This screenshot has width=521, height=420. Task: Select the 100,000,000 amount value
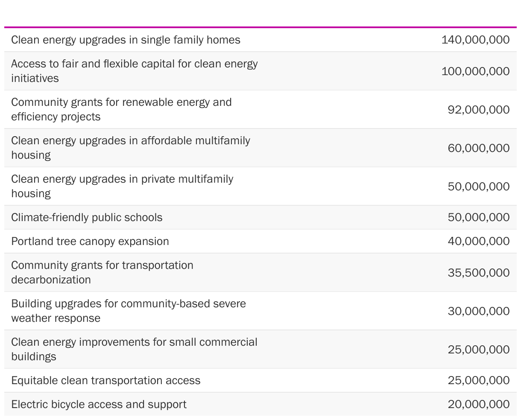[x=475, y=71]
